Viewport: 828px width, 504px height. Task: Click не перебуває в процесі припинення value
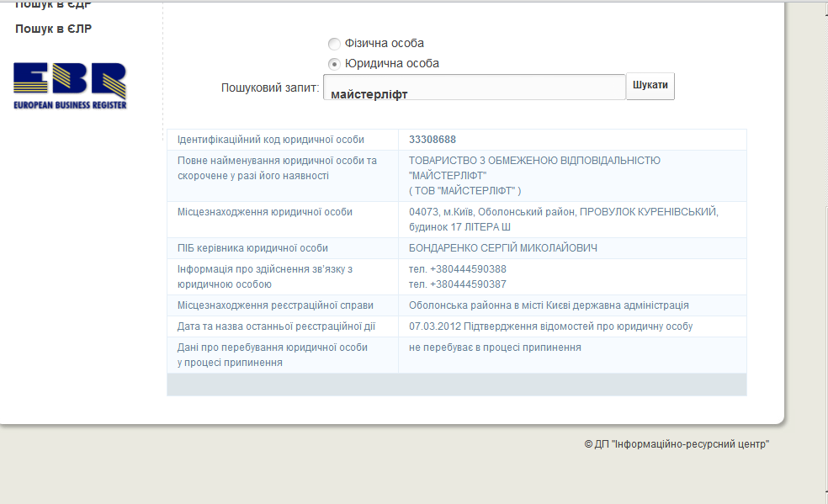click(x=495, y=347)
